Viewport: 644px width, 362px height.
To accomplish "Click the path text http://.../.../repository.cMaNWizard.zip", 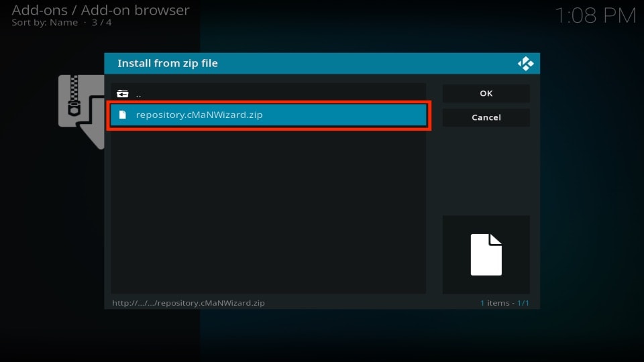I will pyautogui.click(x=189, y=303).
